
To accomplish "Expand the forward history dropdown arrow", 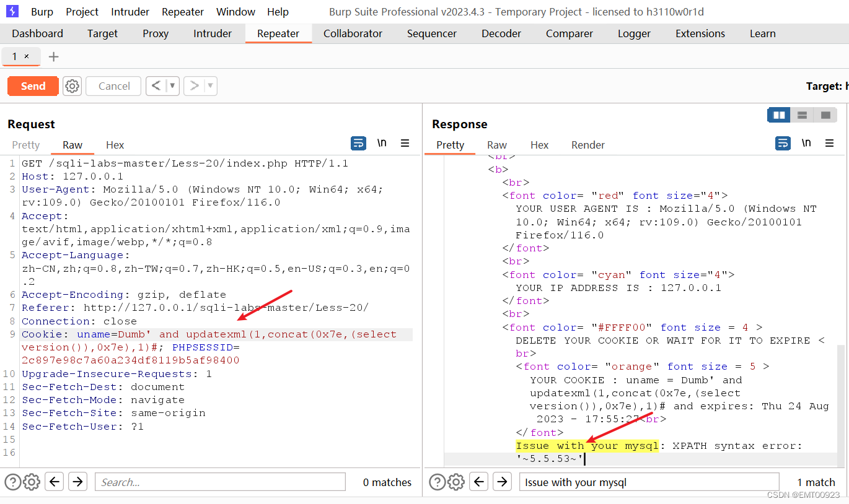I will (x=211, y=86).
